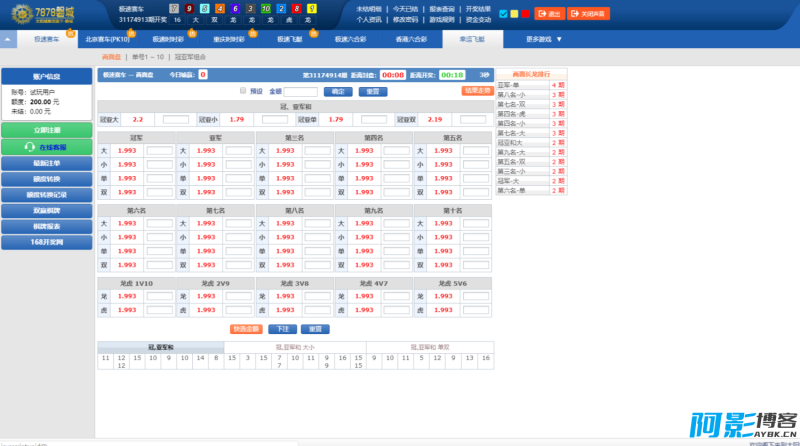Select the red theme swatch

click(524, 14)
